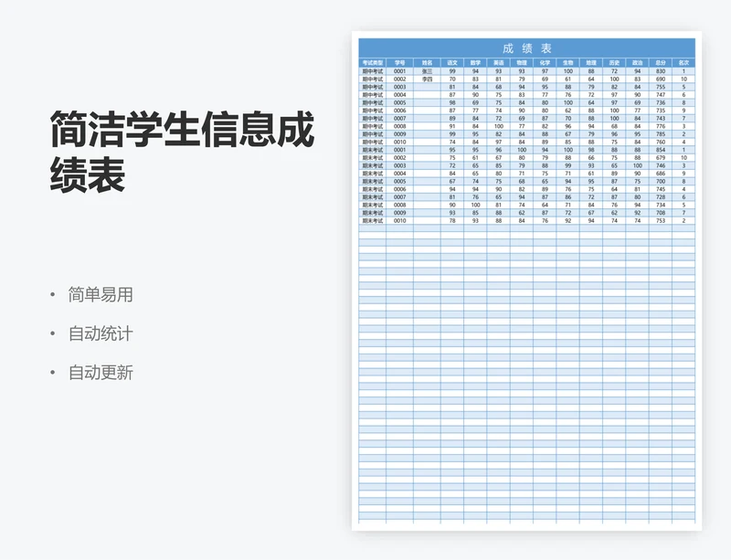The width and height of the screenshot is (731, 560).
Task: Click the 成绩表 title banner in the sheet
Action: click(527, 48)
